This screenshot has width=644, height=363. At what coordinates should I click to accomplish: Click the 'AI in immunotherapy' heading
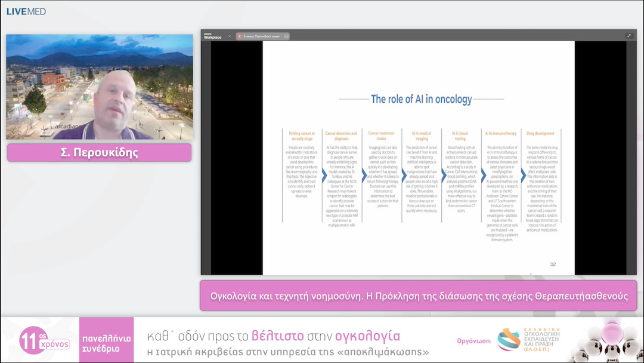pyautogui.click(x=501, y=133)
